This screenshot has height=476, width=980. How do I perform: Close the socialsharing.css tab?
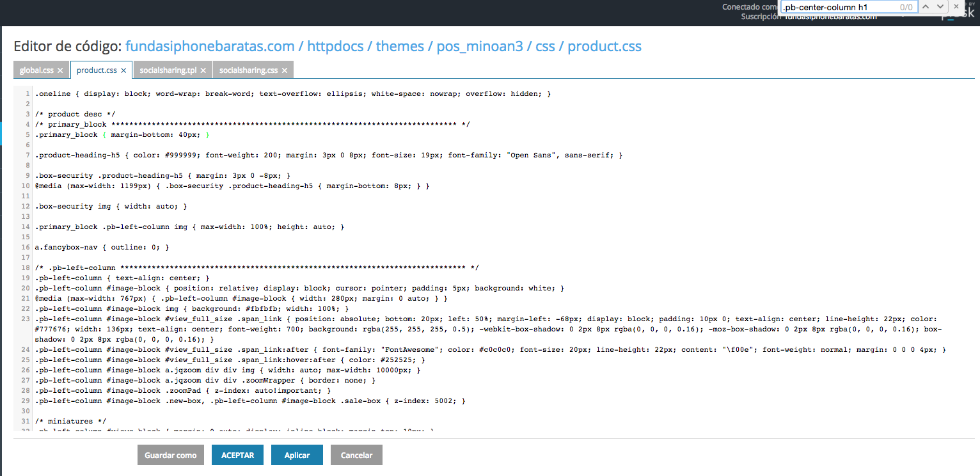[x=284, y=70]
